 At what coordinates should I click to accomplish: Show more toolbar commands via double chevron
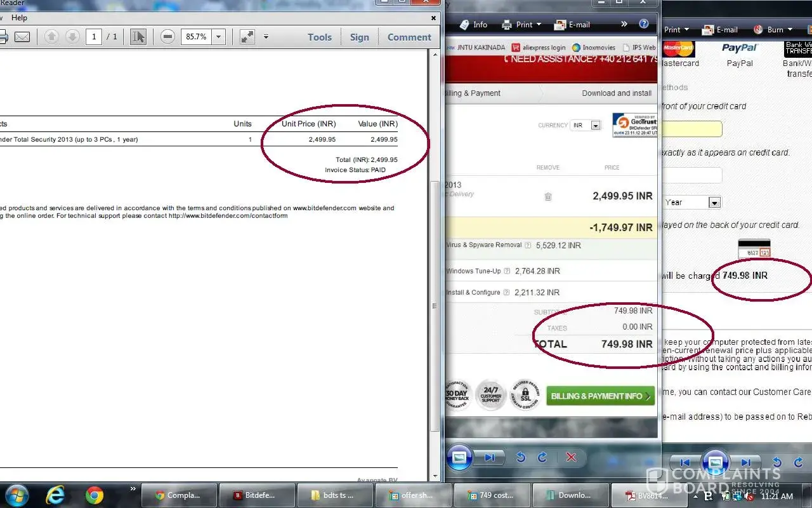tap(624, 24)
